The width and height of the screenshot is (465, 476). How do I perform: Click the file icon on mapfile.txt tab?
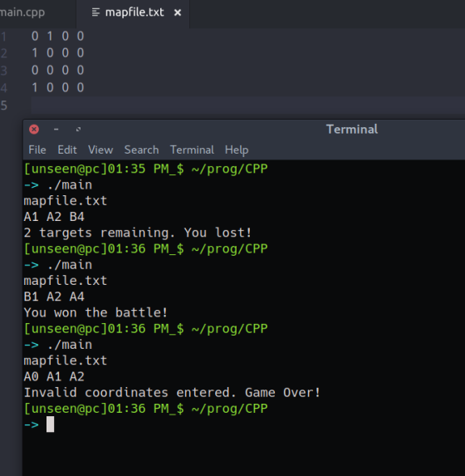(95, 12)
